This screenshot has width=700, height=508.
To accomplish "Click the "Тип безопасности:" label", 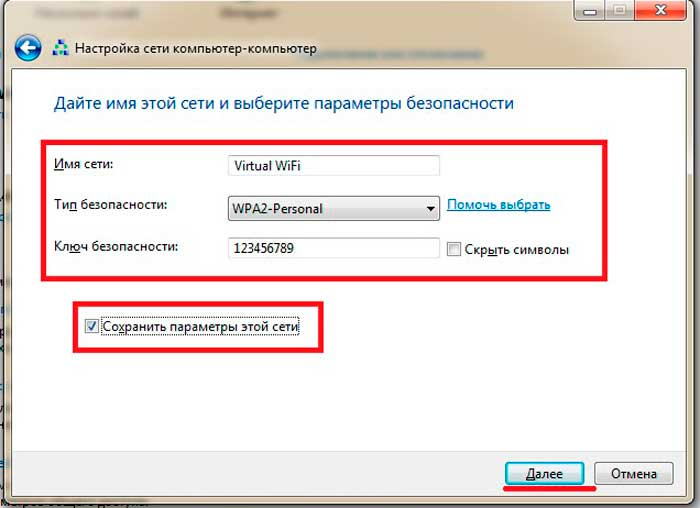I will point(110,205).
